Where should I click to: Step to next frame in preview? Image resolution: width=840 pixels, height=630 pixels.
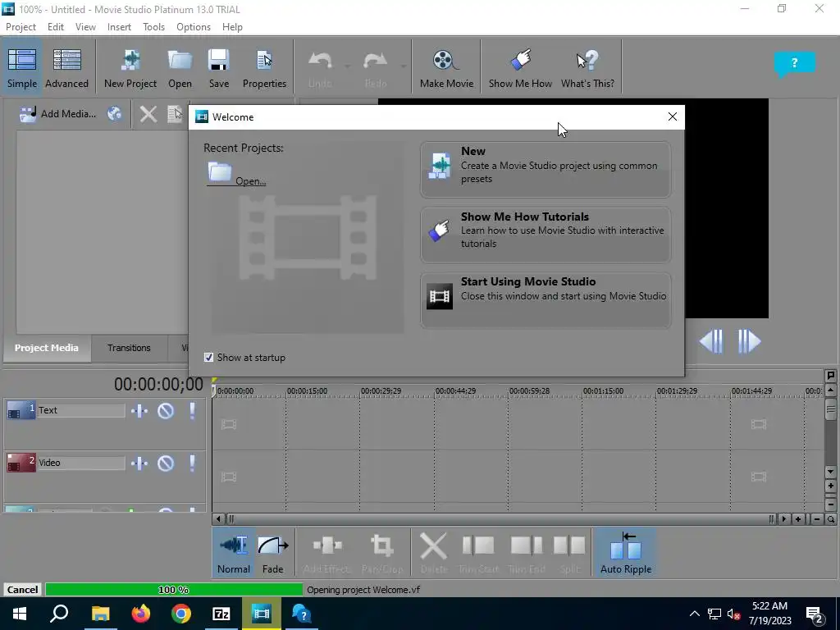tap(749, 341)
